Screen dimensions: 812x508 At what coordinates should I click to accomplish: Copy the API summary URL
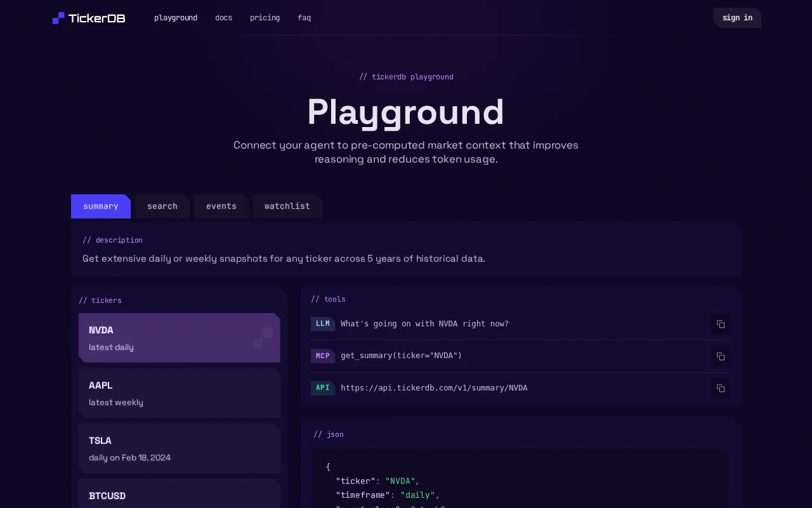pyautogui.click(x=721, y=388)
